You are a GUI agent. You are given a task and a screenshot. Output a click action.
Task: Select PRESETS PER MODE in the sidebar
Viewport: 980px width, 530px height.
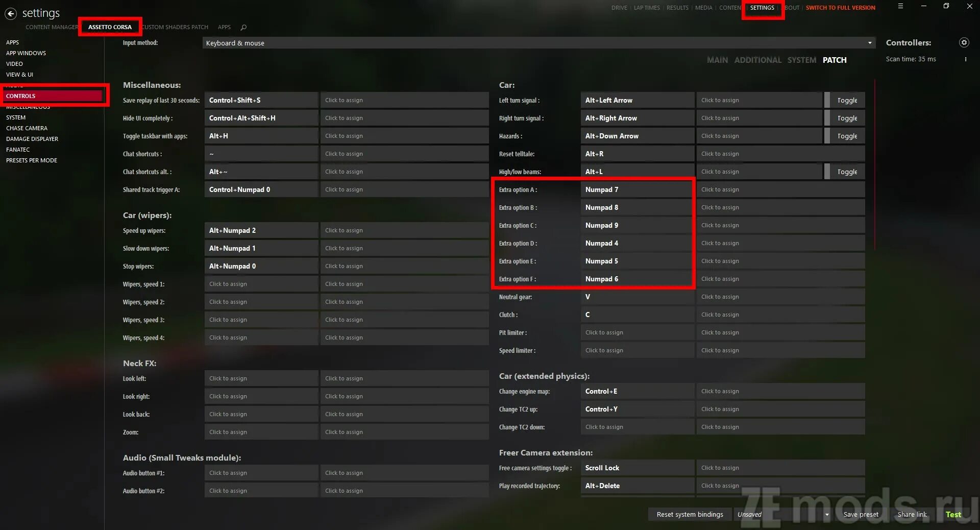click(x=32, y=160)
